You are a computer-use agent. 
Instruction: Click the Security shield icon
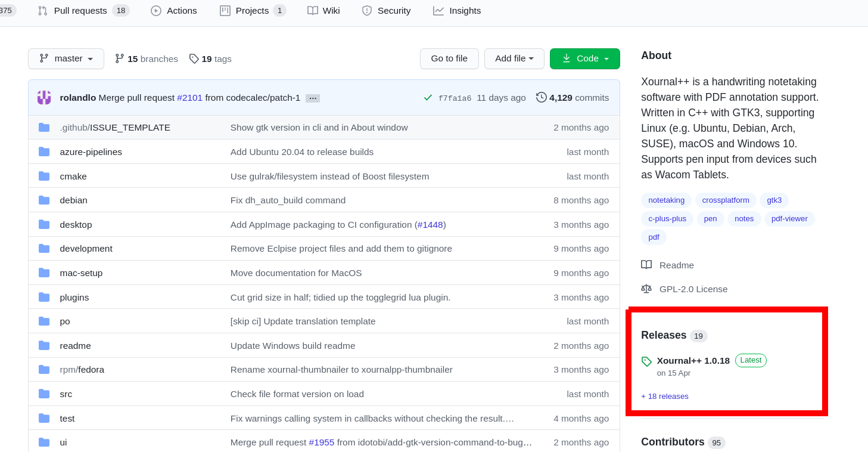(367, 10)
